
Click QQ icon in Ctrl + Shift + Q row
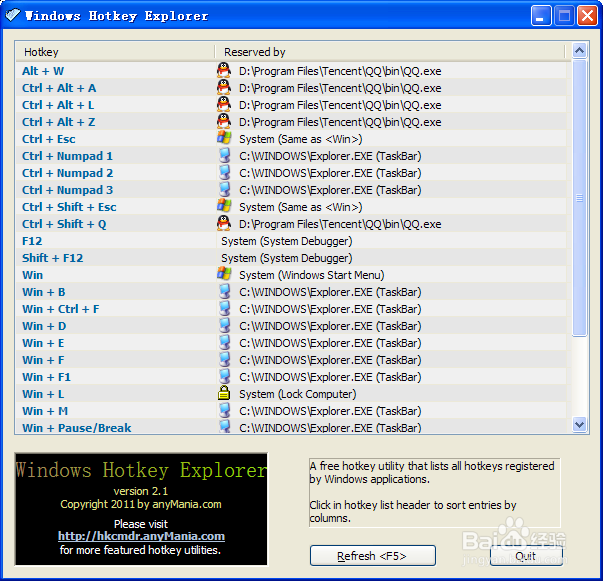point(224,223)
